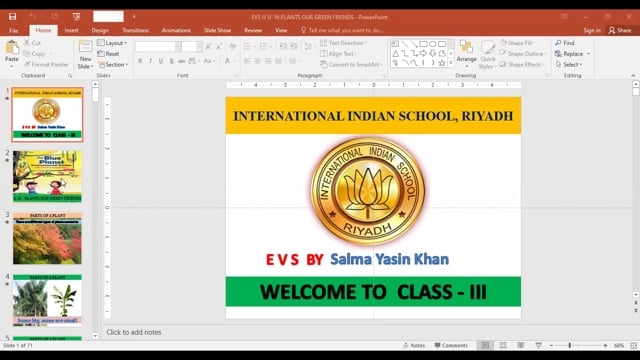The height and width of the screenshot is (360, 640).
Task: Click the Copy command
Action: pos(35,53)
